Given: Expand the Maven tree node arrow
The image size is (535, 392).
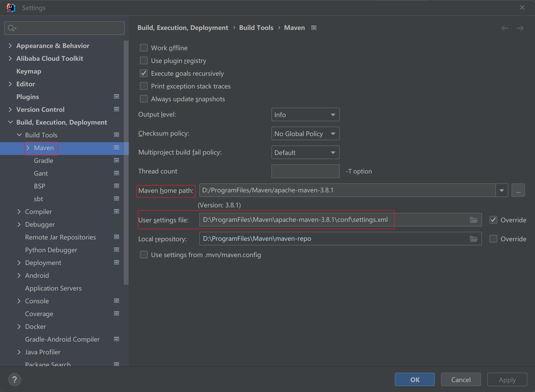Looking at the screenshot, I should [x=28, y=148].
